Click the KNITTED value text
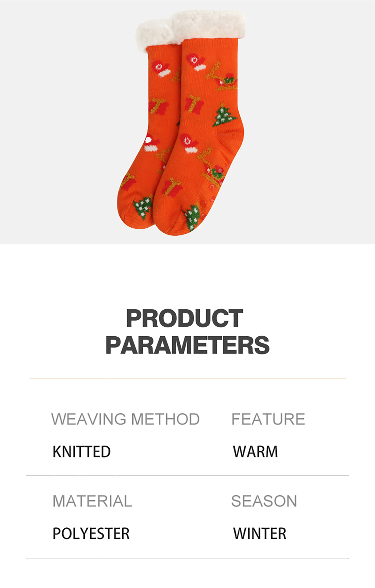The width and height of the screenshot is (375, 588). (82, 452)
